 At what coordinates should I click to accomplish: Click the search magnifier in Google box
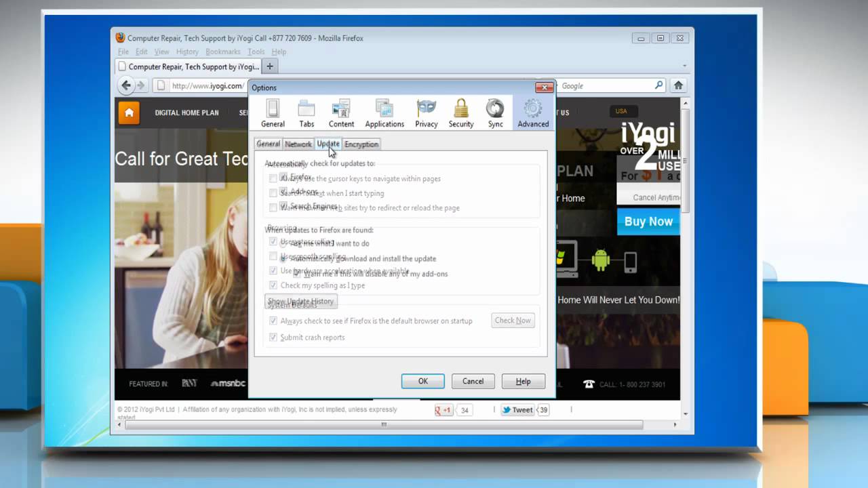pos(658,85)
